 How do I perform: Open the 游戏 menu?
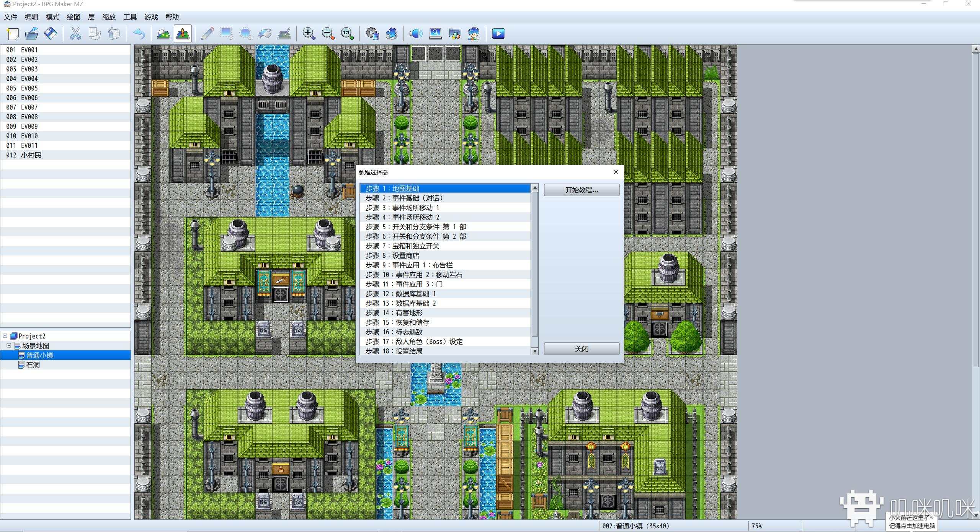[x=151, y=17]
